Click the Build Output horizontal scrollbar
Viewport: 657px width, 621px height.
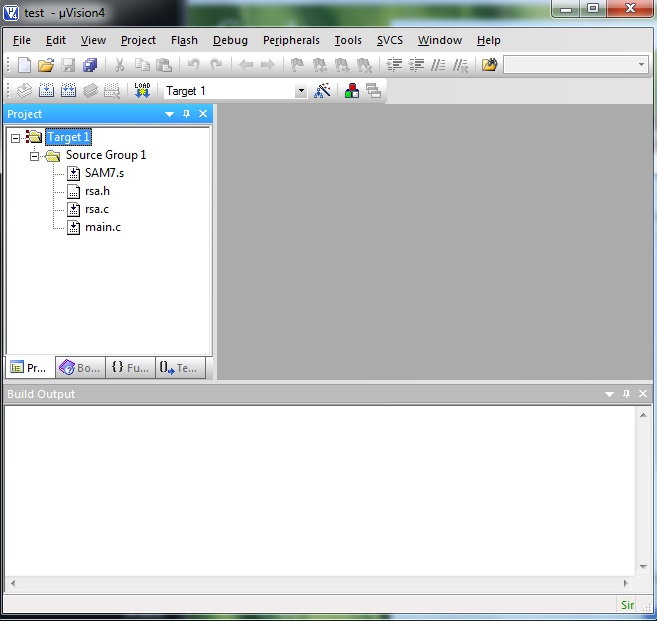click(320, 583)
